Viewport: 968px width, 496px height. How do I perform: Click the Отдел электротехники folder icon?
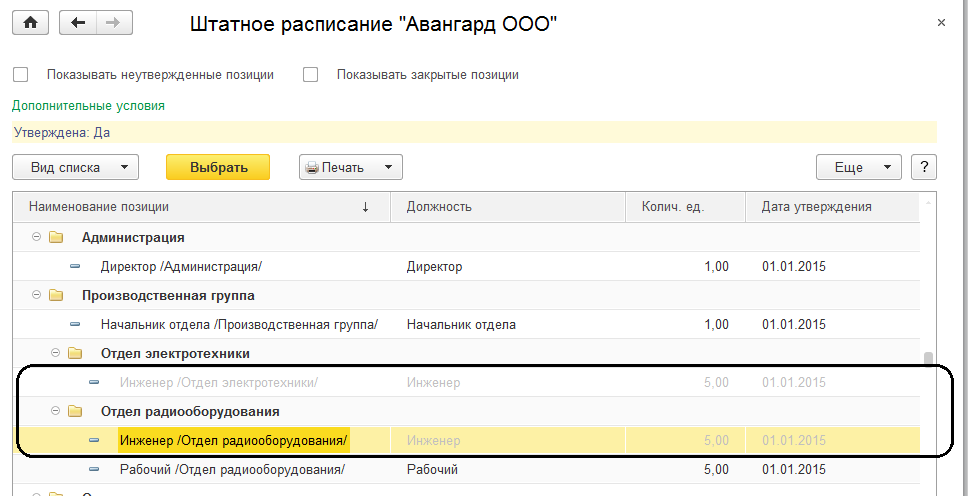click(76, 353)
